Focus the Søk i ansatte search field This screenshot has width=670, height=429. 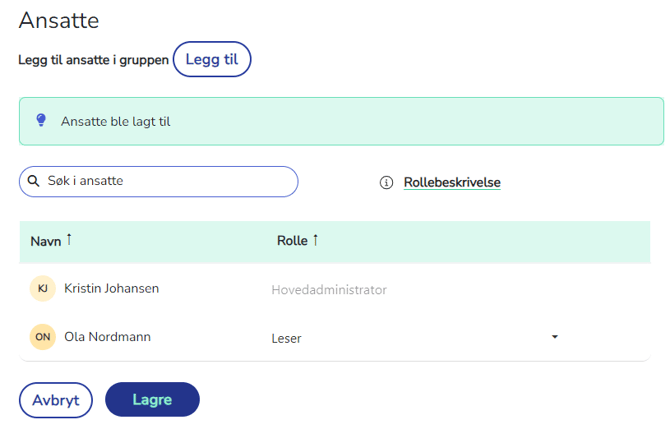tap(159, 182)
